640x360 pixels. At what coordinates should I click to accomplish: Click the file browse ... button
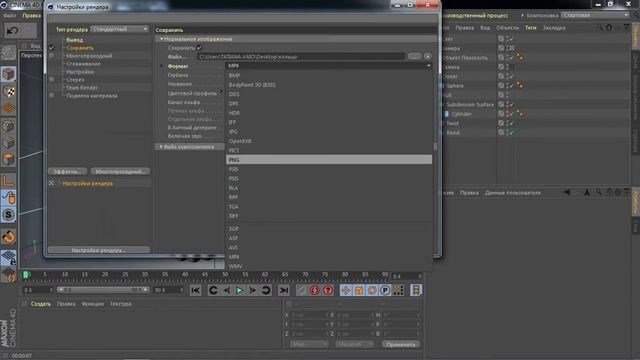pos(414,56)
